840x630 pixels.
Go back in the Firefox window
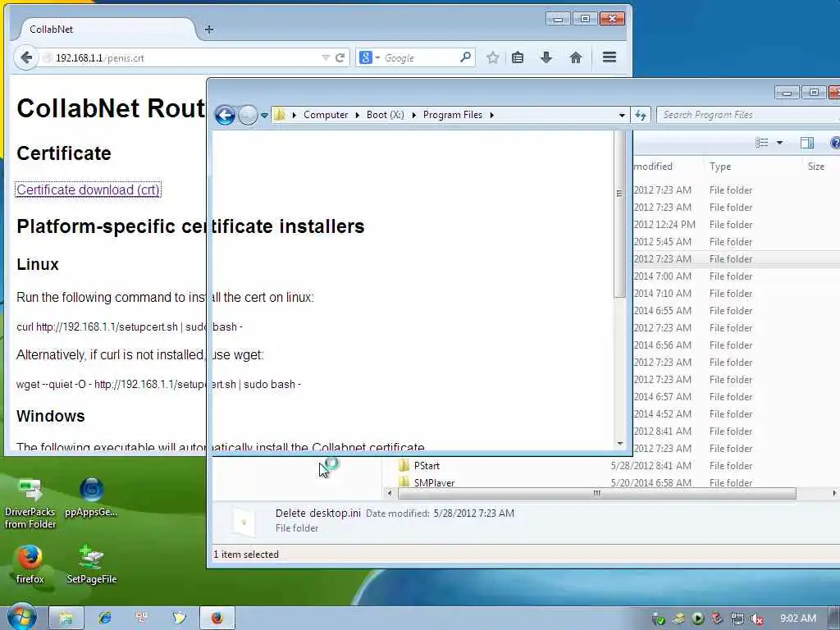25,57
